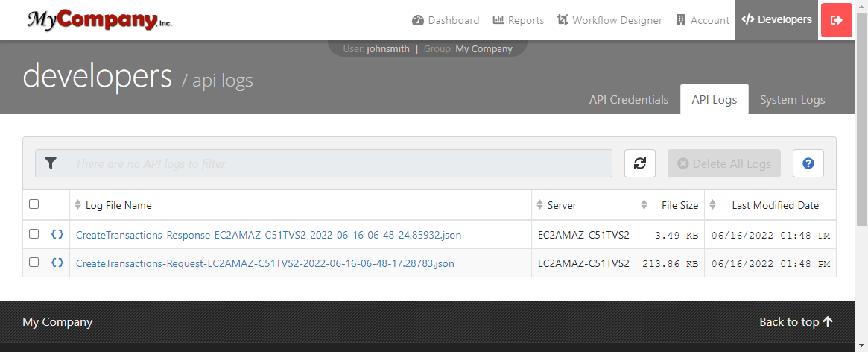Viewport: 868px width, 352px height.
Task: Click the MyCompany Inc. logo
Action: (100, 20)
